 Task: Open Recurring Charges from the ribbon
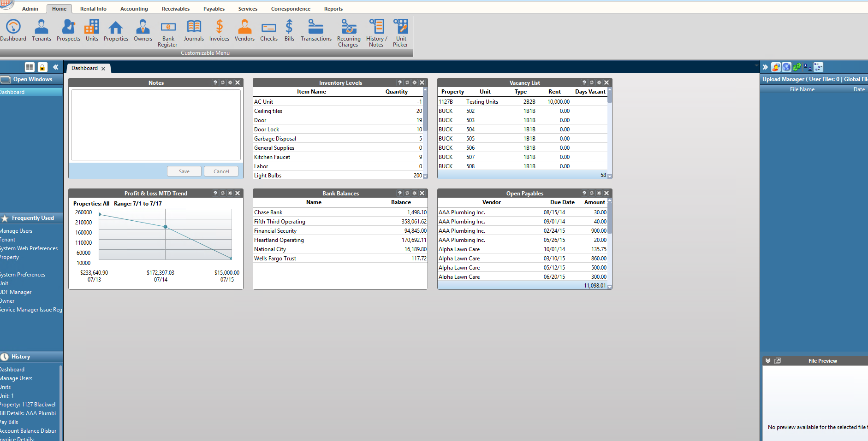349,33
